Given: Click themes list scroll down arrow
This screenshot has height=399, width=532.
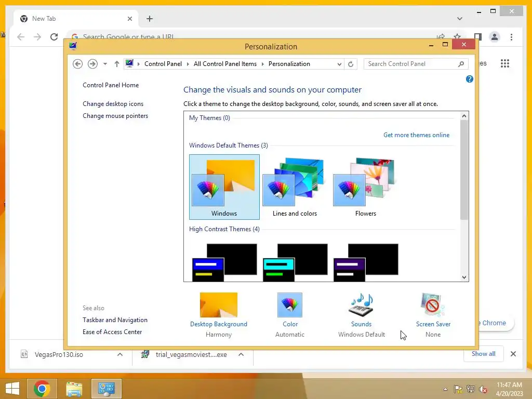Looking at the screenshot, I should tap(464, 277).
